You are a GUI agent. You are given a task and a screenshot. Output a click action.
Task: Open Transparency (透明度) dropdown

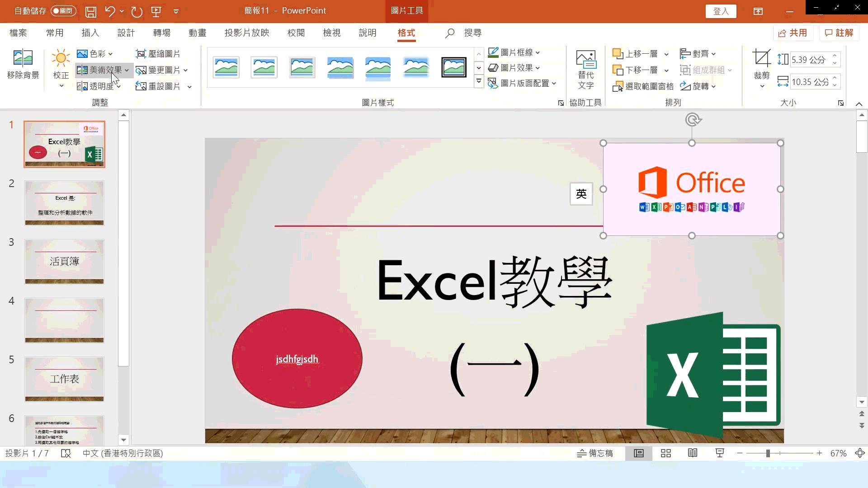(x=99, y=86)
